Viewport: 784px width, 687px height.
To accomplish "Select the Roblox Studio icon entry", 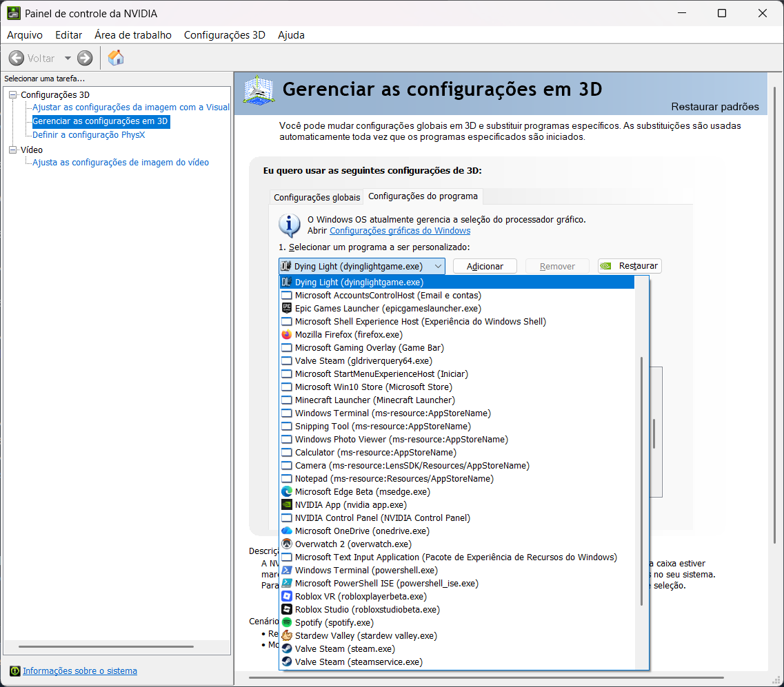I will [x=286, y=610].
